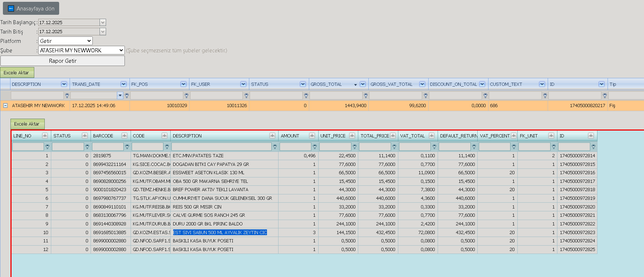Open the TOTAL_PRICE header menu icon
Image resolution: width=644 pixels, height=277 pixels.
pos(393,136)
